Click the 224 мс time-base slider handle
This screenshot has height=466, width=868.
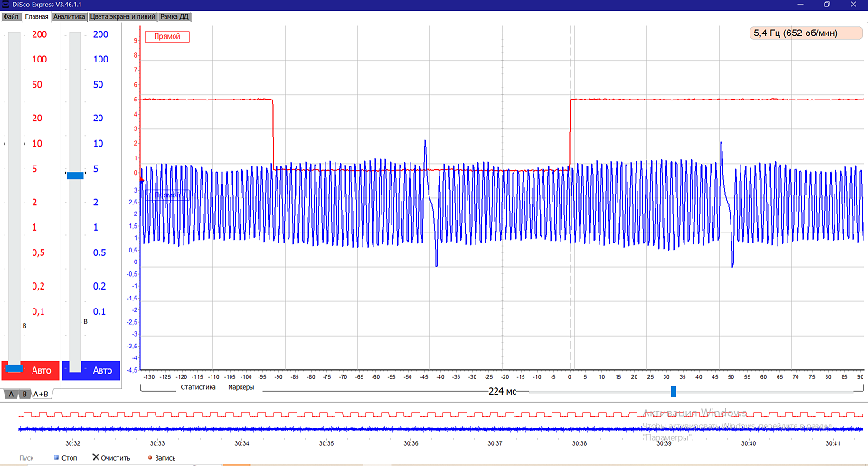click(x=673, y=392)
